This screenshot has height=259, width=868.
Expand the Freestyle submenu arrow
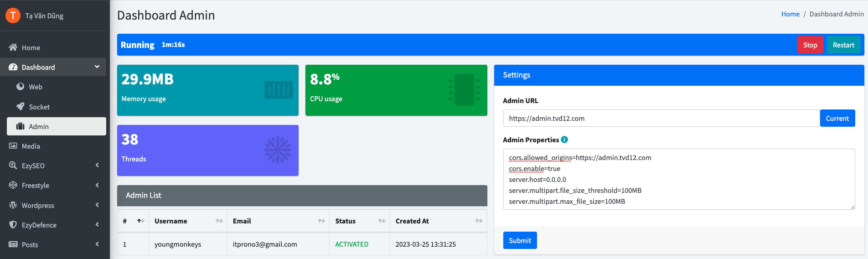[x=97, y=185]
